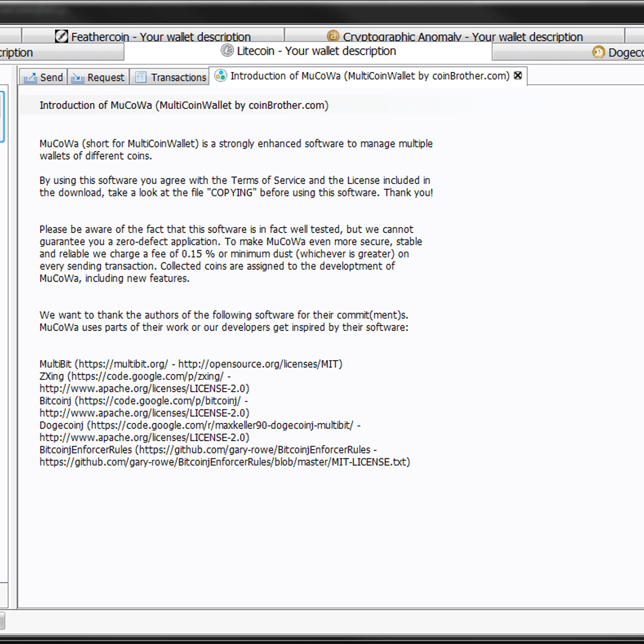Click the line mentioning "COPYING" file
Screen dimensions: 644x644
(236, 193)
